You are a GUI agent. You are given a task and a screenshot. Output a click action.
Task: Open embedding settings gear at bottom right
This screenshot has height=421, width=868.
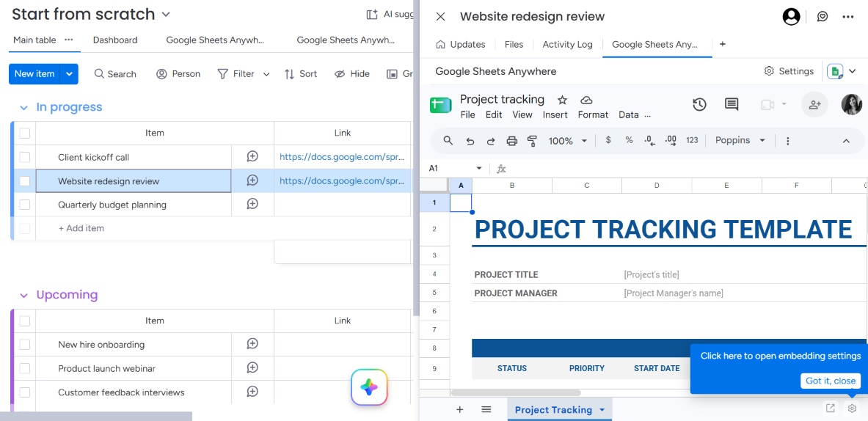click(852, 409)
